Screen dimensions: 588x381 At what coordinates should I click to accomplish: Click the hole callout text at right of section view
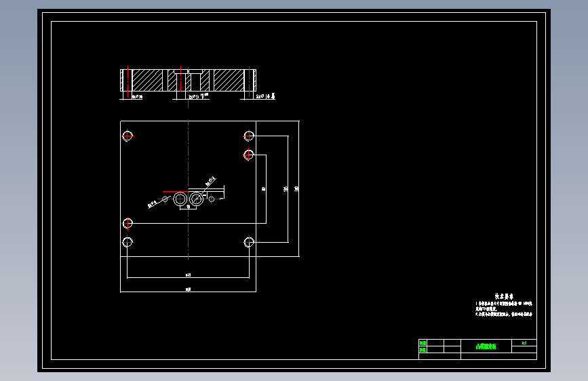(x=265, y=96)
